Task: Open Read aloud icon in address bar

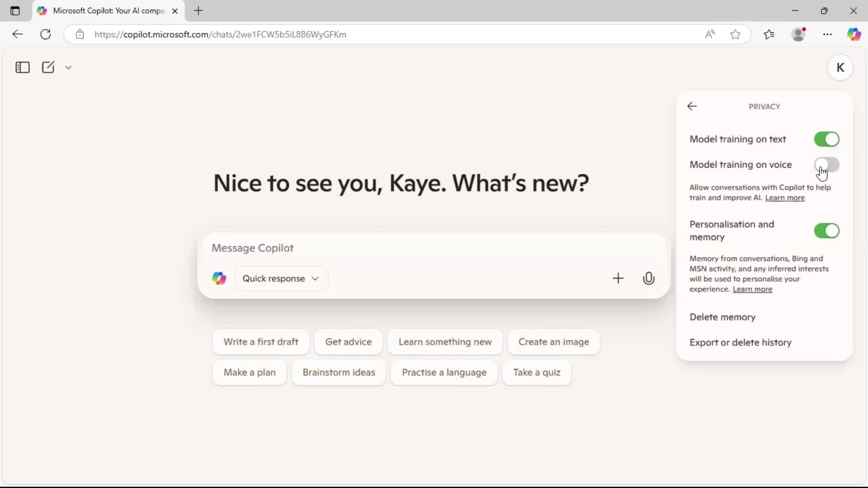Action: tap(710, 34)
